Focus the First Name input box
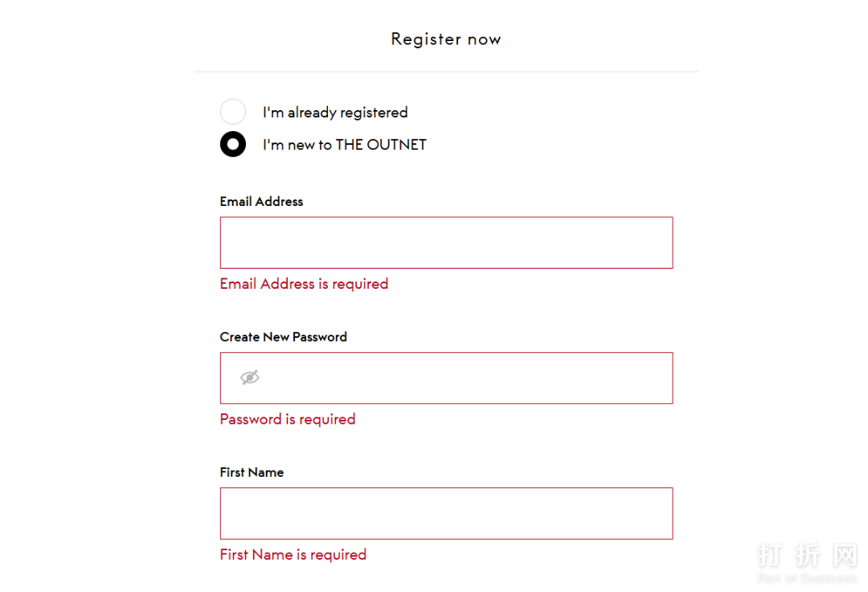The width and height of the screenshot is (868, 592). [446, 513]
